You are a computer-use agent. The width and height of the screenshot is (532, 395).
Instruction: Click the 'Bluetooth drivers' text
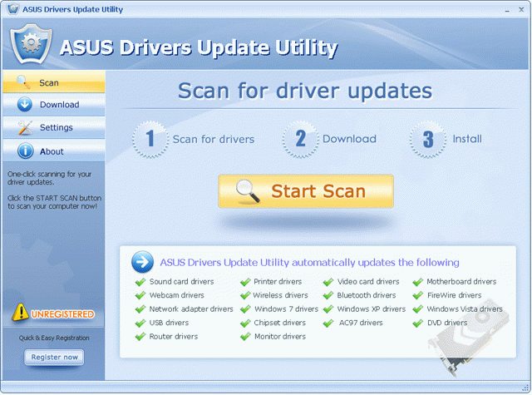367,295
